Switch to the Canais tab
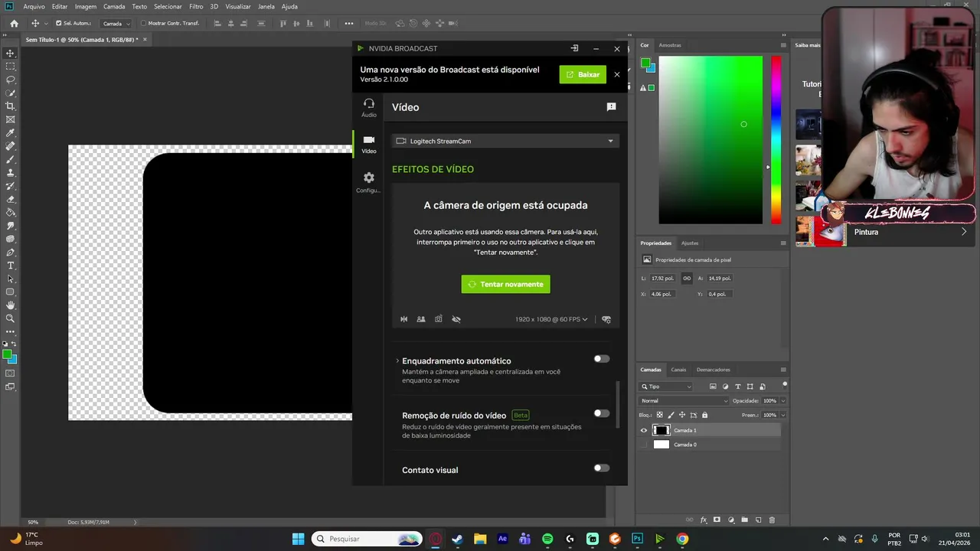The width and height of the screenshot is (980, 551). 678,370
